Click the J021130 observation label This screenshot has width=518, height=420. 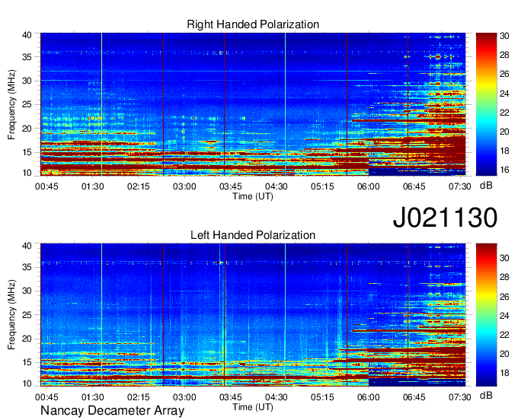445,217
